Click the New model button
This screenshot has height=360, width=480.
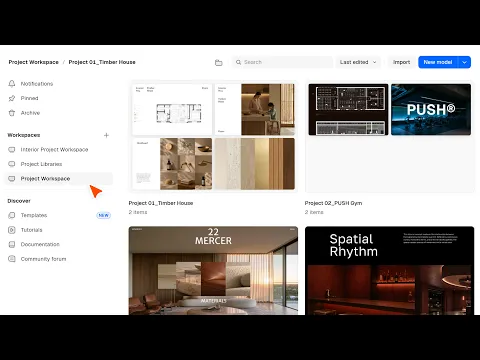tap(438, 62)
